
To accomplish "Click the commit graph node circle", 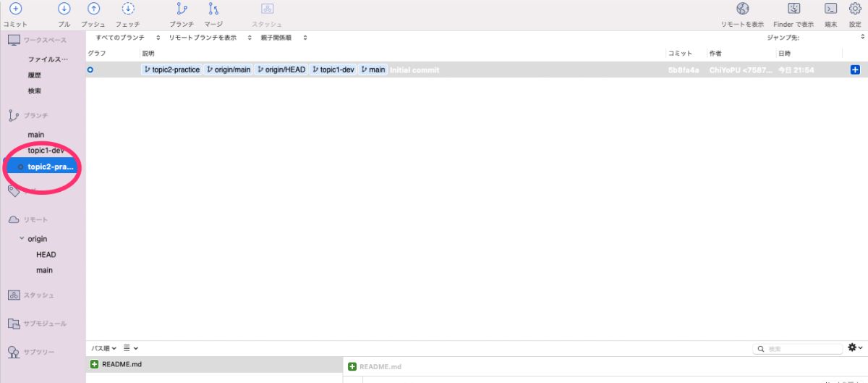I will click(x=90, y=70).
